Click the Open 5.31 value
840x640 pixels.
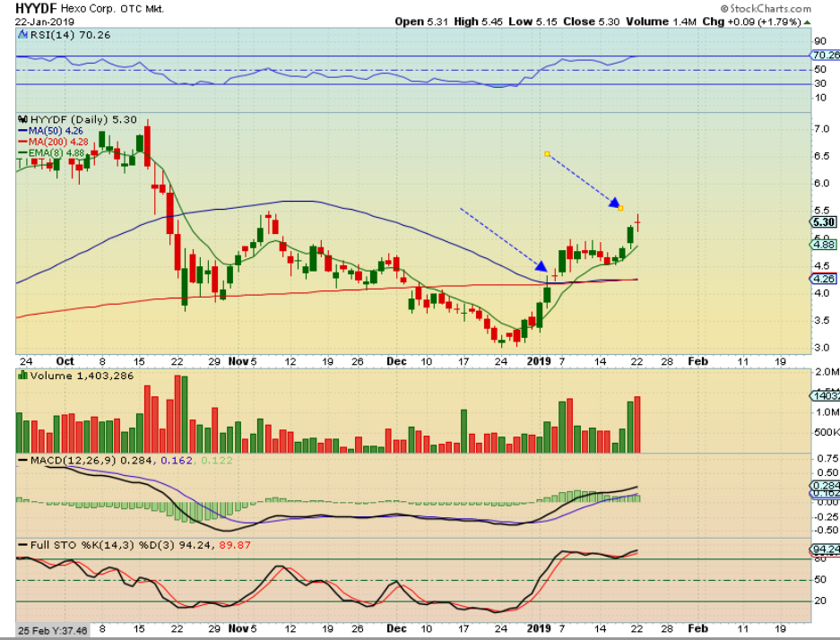pyautogui.click(x=421, y=22)
